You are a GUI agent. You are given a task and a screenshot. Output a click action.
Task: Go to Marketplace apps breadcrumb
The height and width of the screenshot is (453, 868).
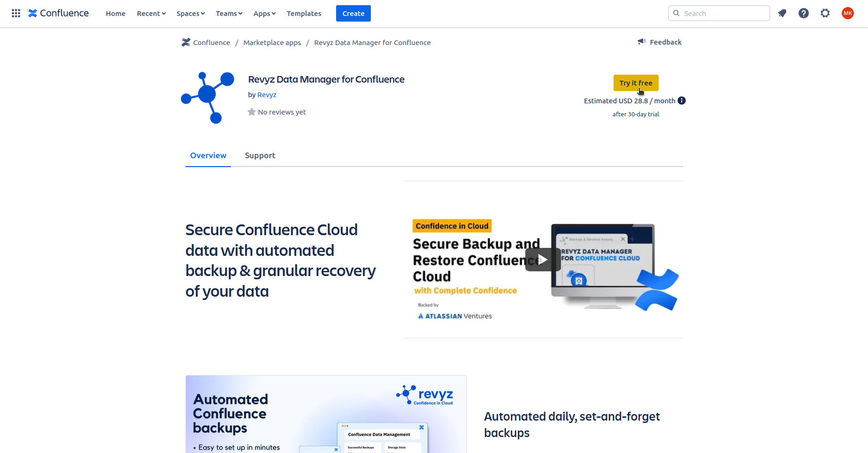272,43
